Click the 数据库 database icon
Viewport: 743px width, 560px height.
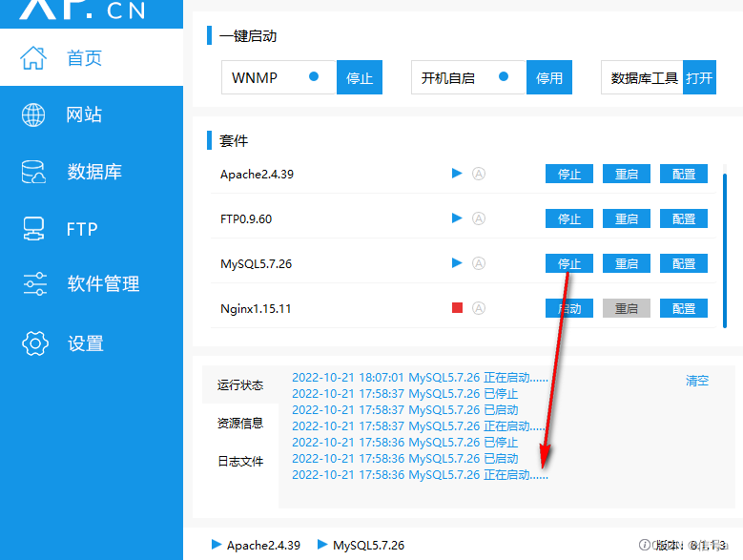click(x=33, y=172)
